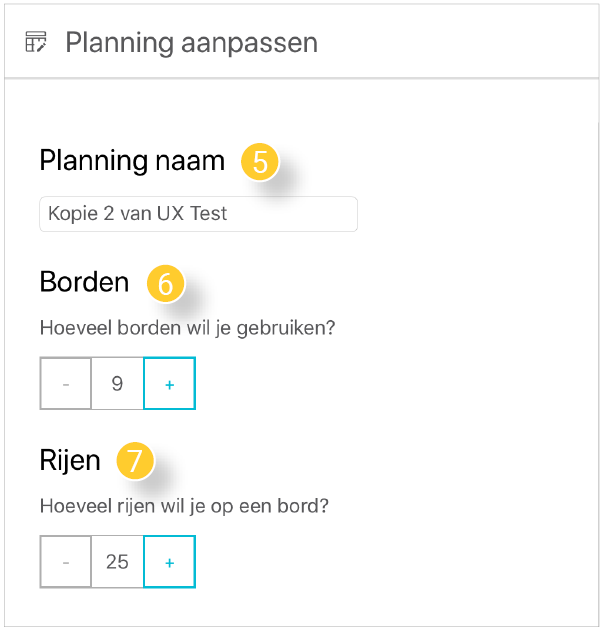This screenshot has width=605, height=631.
Task: Select the Borden value field showing 9
Action: point(117,384)
